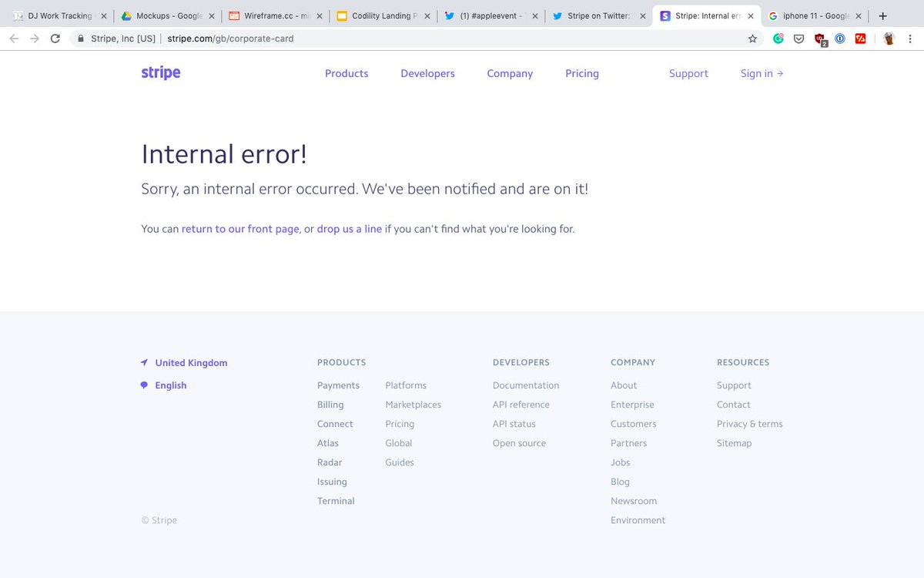Click the speech bubble icon beside English

point(144,385)
